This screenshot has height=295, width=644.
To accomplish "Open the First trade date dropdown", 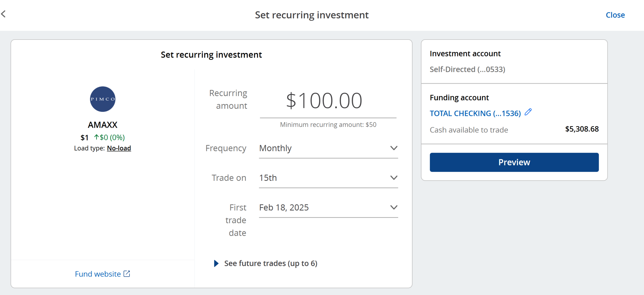I will pyautogui.click(x=328, y=208).
